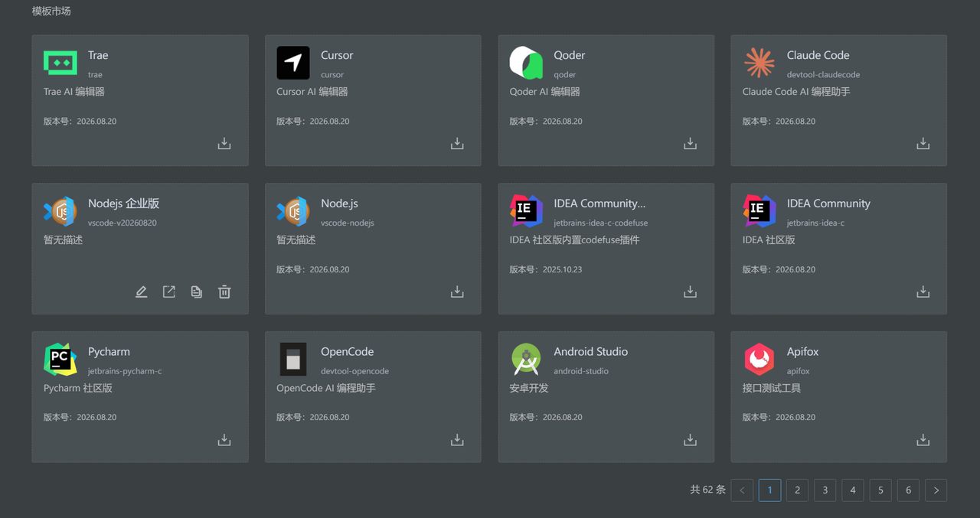Click the jetbrains-pycharm-c identifier
Viewport: 980px width, 518px height.
pos(125,371)
